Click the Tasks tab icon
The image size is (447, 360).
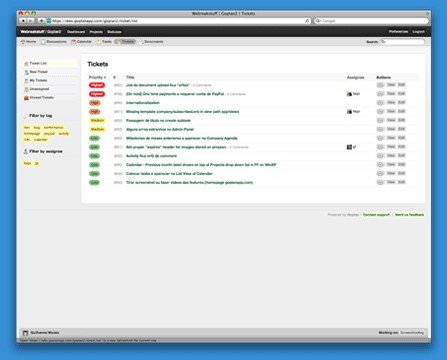pyautogui.click(x=98, y=42)
